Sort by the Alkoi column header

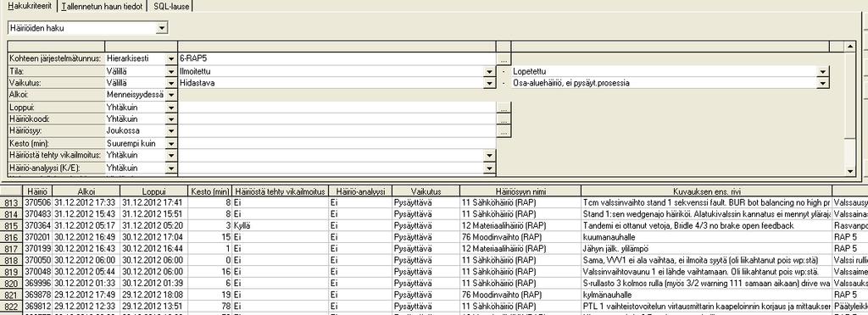(x=87, y=191)
